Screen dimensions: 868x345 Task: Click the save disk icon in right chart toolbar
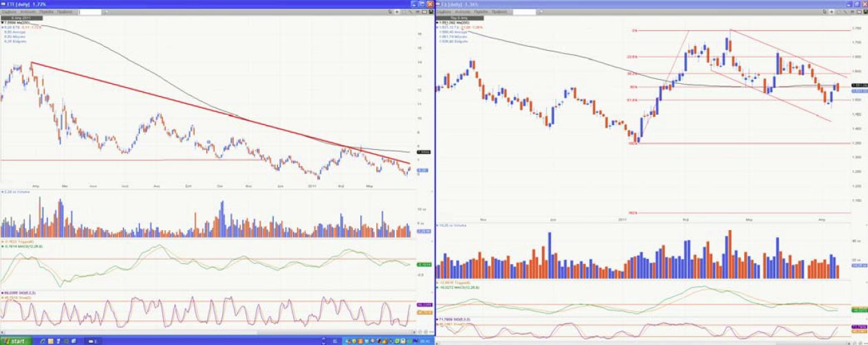865,12
